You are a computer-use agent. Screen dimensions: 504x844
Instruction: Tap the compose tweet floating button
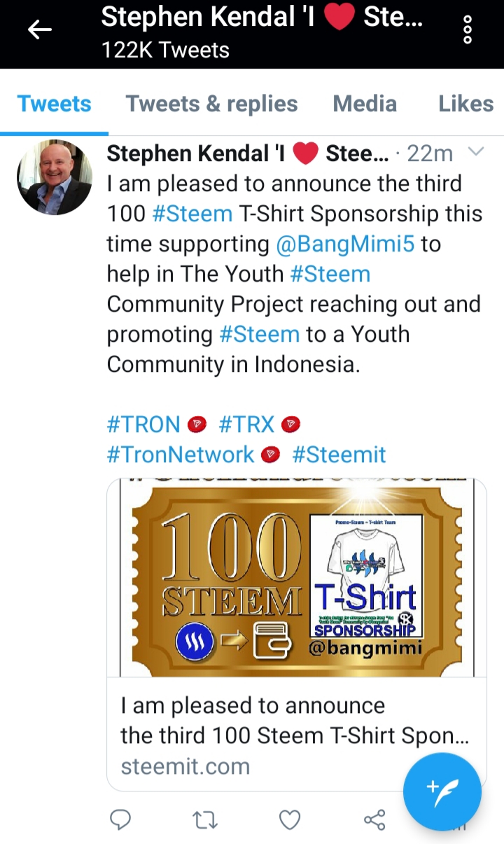click(x=442, y=791)
